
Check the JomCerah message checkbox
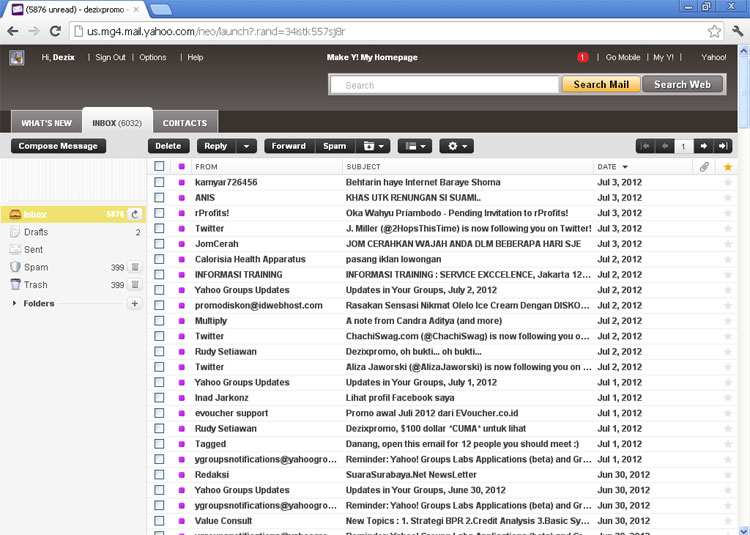pyautogui.click(x=159, y=244)
